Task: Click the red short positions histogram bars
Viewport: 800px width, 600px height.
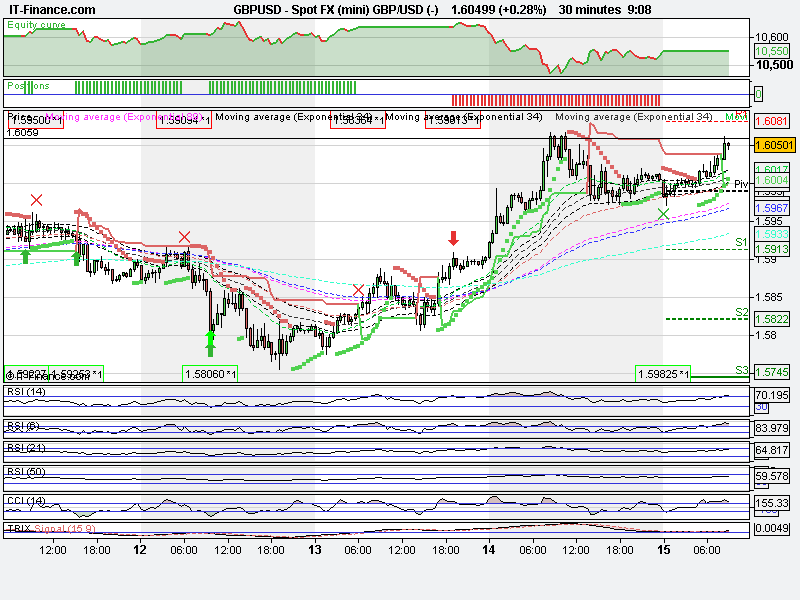Action: pos(556,100)
